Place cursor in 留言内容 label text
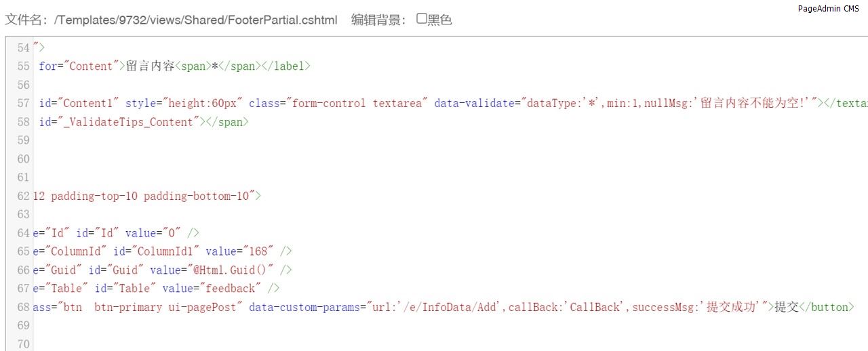Image resolution: width=868 pixels, height=351 pixels. (x=151, y=66)
